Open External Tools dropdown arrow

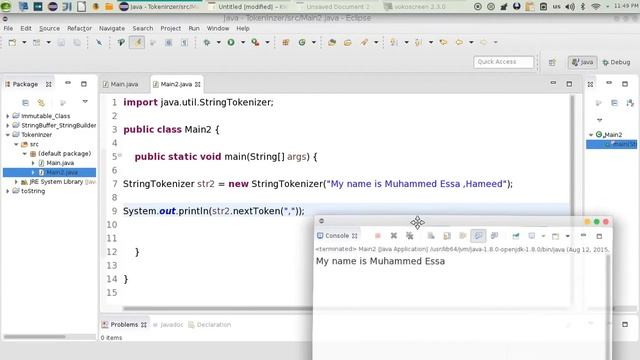point(267,42)
